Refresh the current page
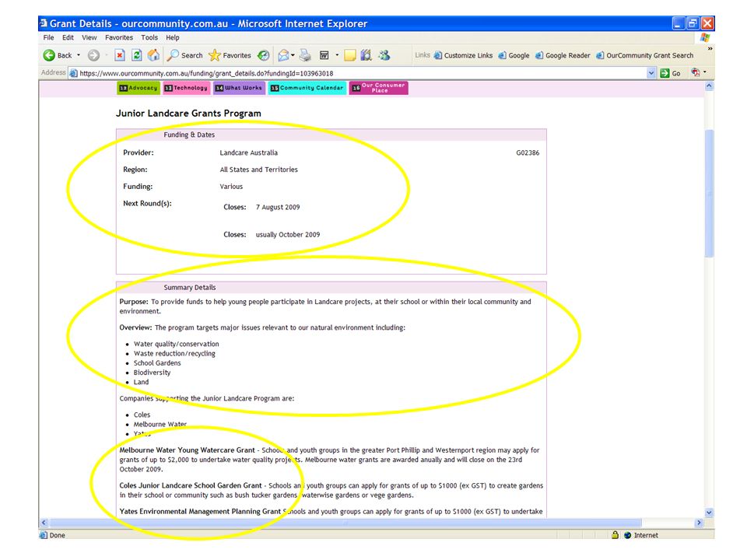This screenshot has height=560, width=747. point(137,55)
